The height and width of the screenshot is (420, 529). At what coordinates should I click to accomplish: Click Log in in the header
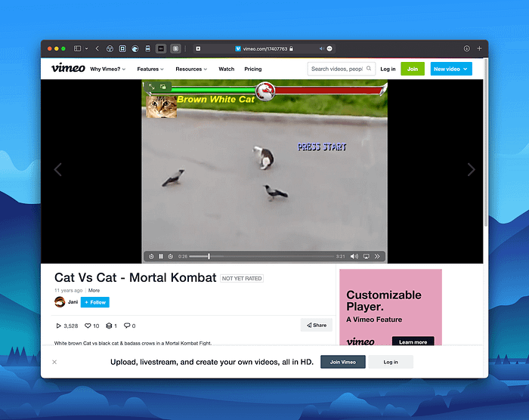pyautogui.click(x=388, y=69)
